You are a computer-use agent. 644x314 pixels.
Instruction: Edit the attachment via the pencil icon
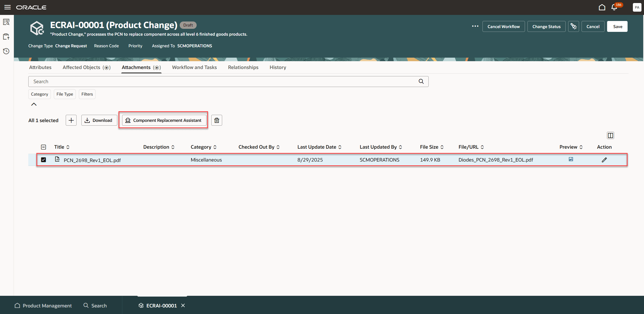pyautogui.click(x=605, y=160)
